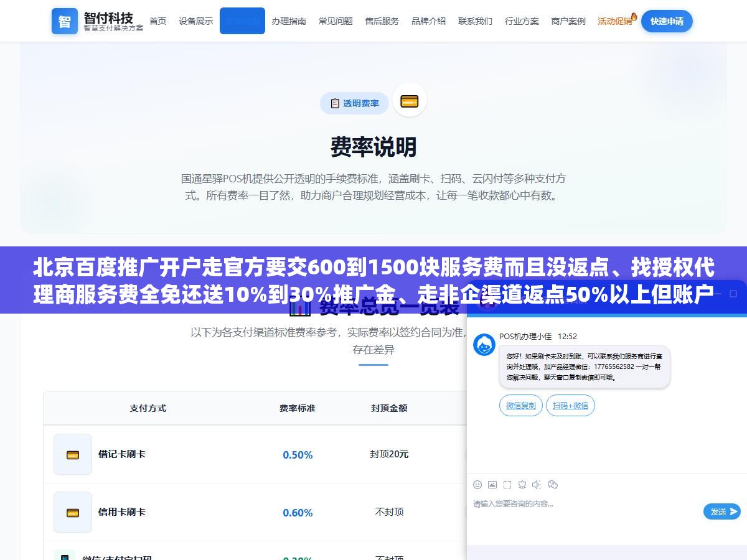Open 售后服务 menu item
This screenshot has width=747, height=560.
382,21
